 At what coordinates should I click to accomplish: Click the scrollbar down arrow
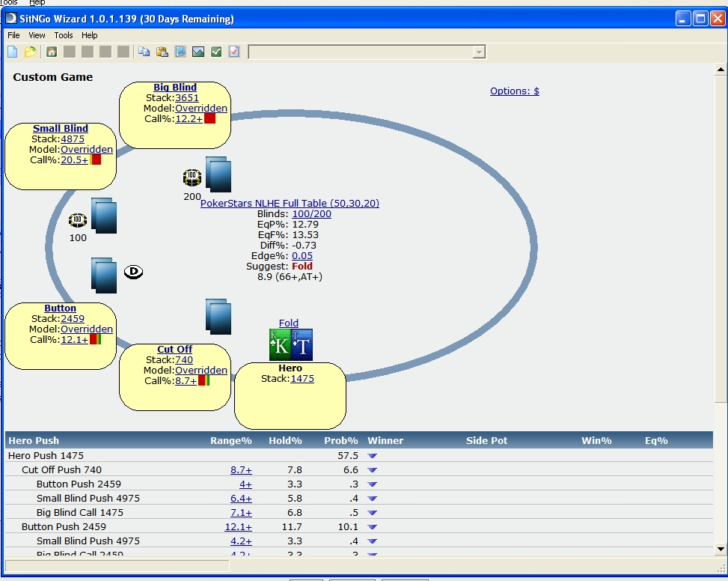click(x=720, y=549)
